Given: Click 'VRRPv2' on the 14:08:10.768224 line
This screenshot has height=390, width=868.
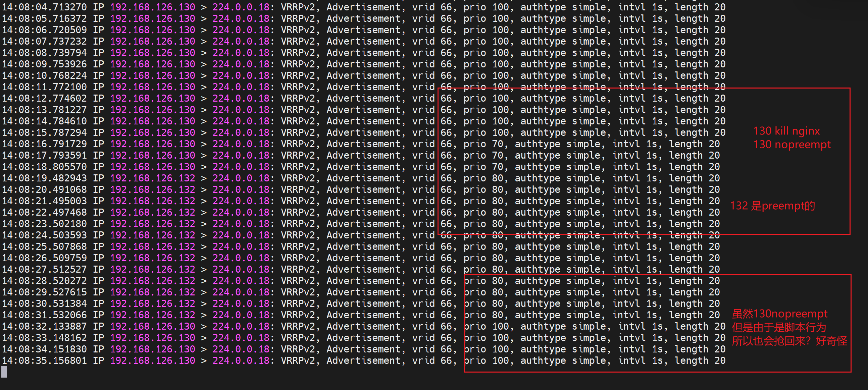Looking at the screenshot, I should tap(298, 75).
